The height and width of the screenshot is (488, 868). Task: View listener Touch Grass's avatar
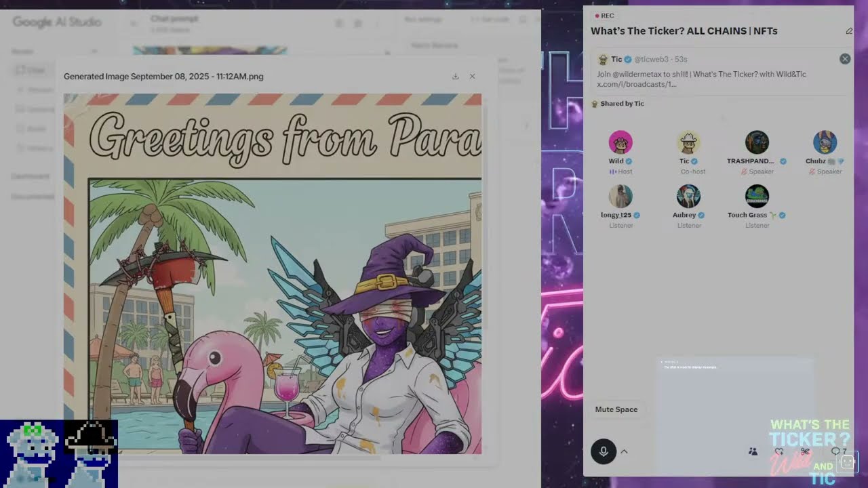757,197
